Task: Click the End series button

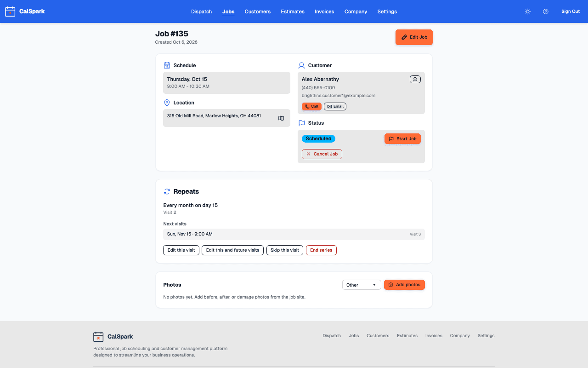Action: click(x=321, y=250)
